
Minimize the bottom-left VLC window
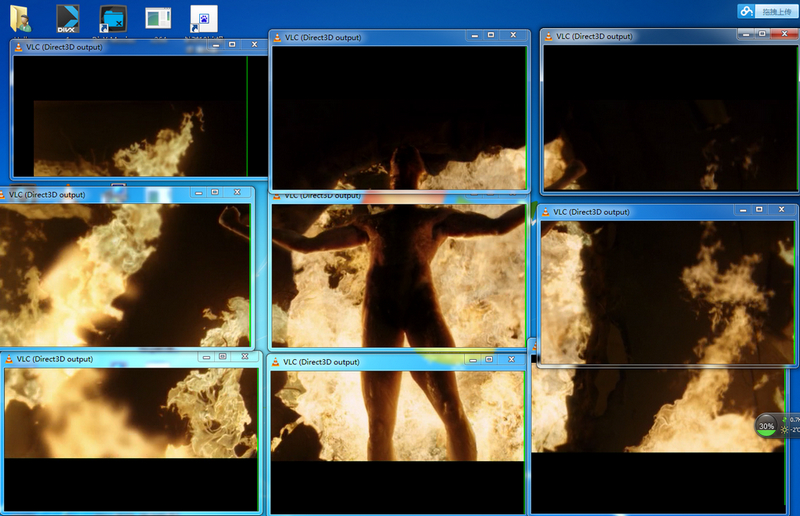pos(206,357)
